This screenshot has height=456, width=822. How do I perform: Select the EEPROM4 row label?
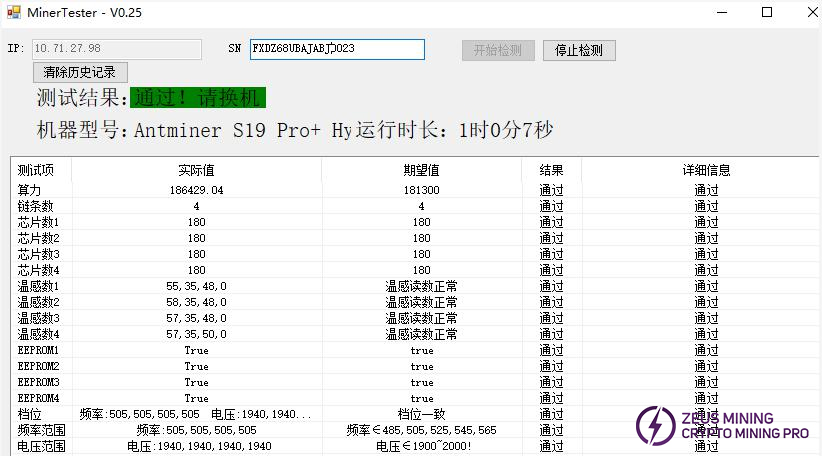(x=38, y=398)
